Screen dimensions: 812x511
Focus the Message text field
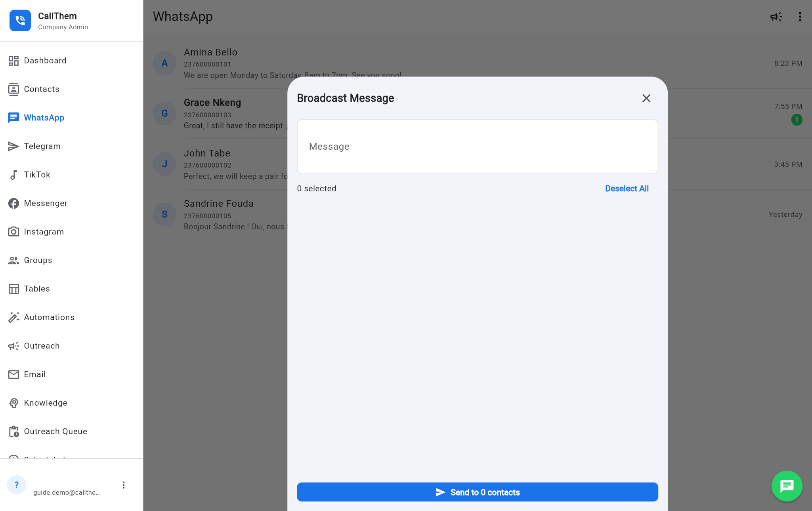pyautogui.click(x=478, y=147)
